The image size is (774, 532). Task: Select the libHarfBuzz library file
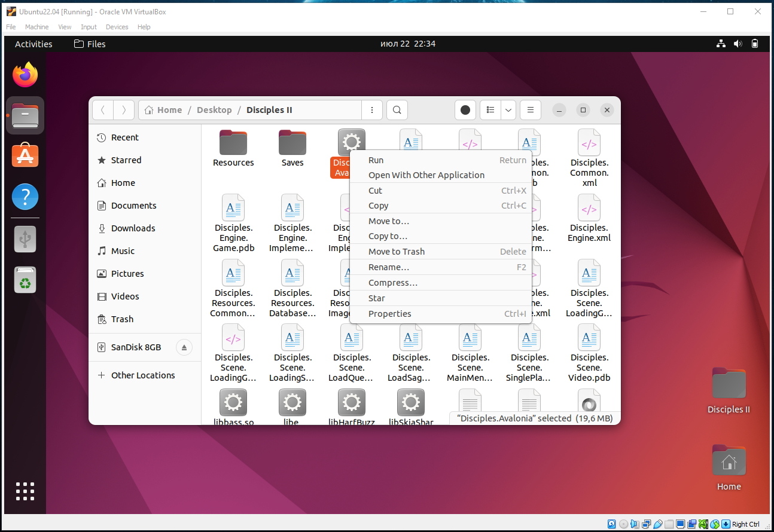point(352,406)
